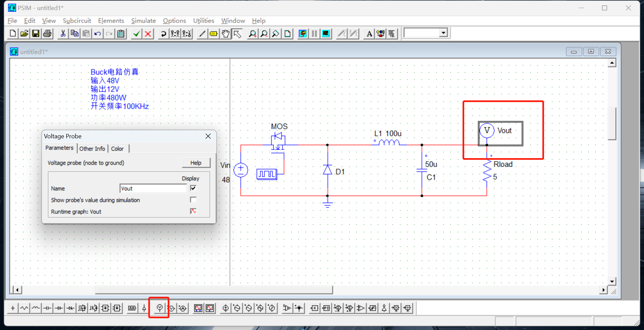Image resolution: width=644 pixels, height=330 pixels.
Task: Place an inductor from the element toolbar
Action: (36, 308)
